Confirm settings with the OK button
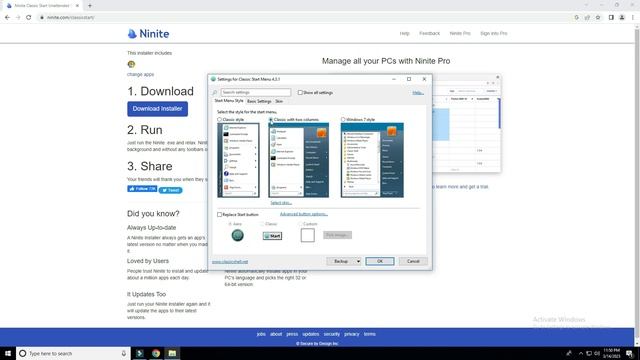This screenshot has width=640, height=360. (x=380, y=261)
